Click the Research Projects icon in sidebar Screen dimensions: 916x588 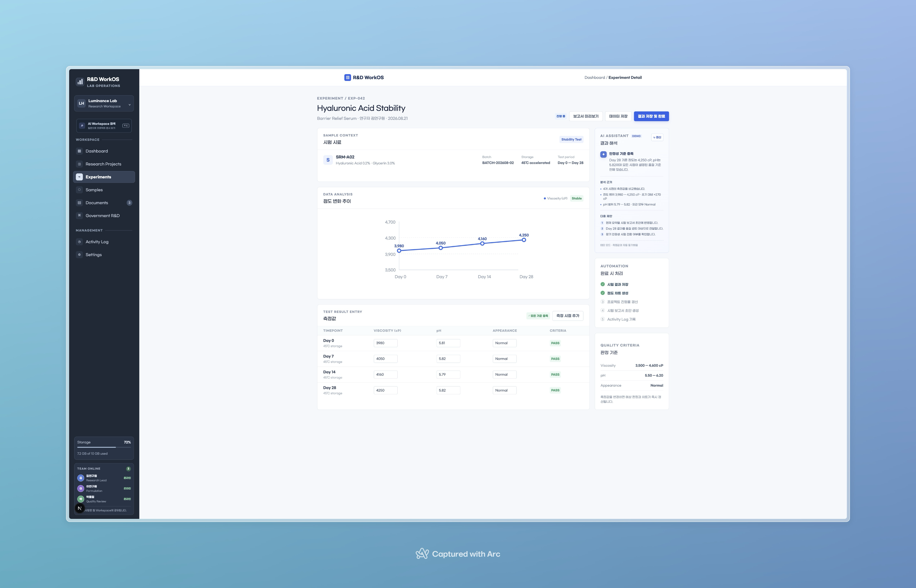tap(79, 164)
